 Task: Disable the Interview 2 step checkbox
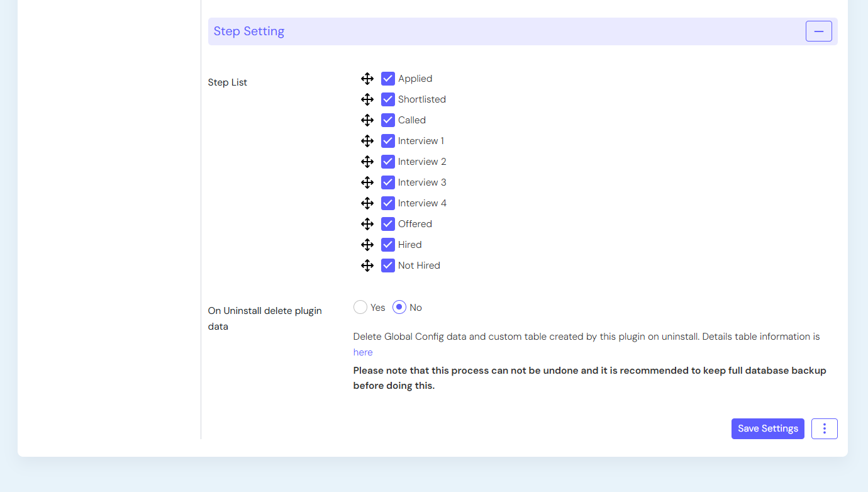(x=388, y=162)
